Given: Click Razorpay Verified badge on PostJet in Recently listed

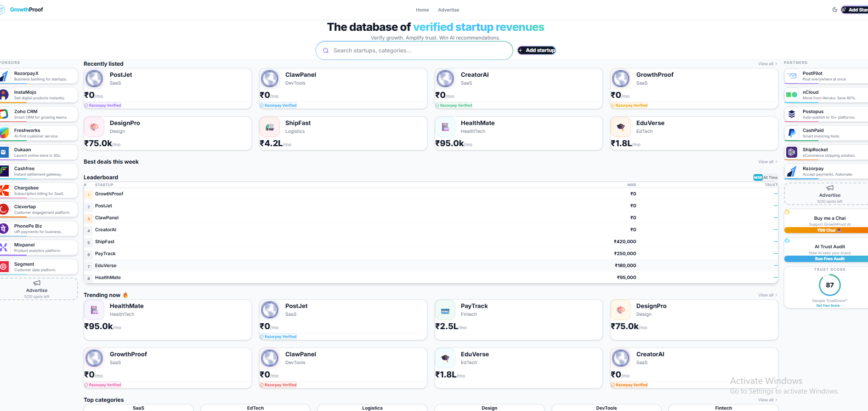Looking at the screenshot, I should coord(103,105).
